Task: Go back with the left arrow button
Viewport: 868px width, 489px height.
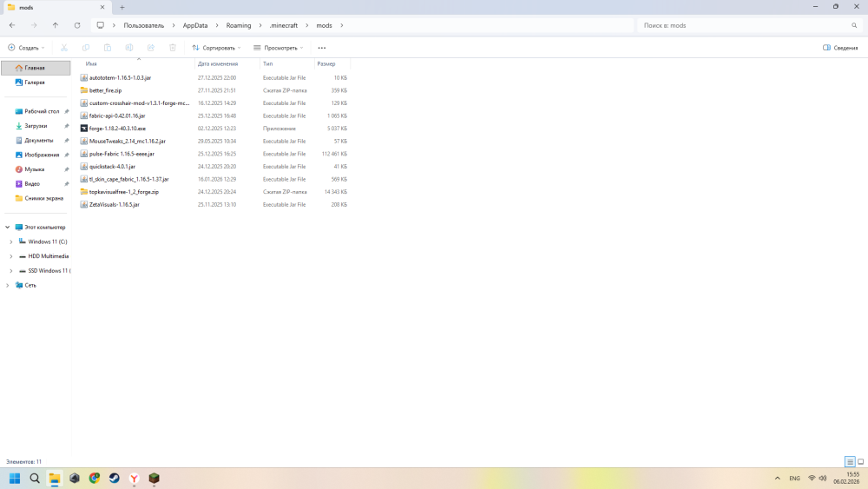Action: click(x=12, y=25)
